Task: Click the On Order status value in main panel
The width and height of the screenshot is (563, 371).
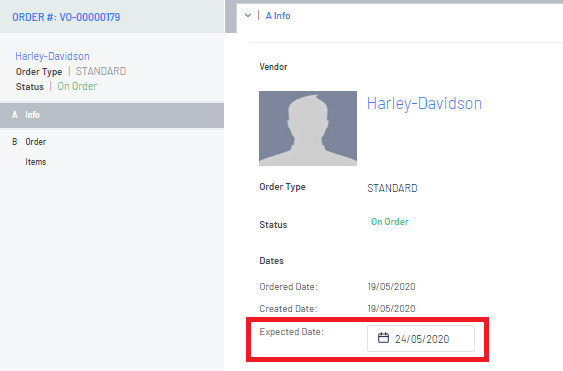Action: point(390,222)
